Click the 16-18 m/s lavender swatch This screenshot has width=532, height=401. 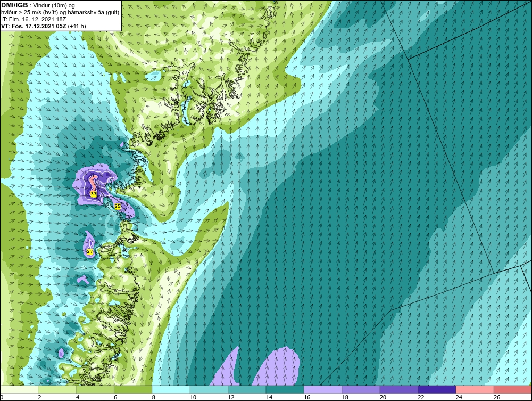point(323,389)
